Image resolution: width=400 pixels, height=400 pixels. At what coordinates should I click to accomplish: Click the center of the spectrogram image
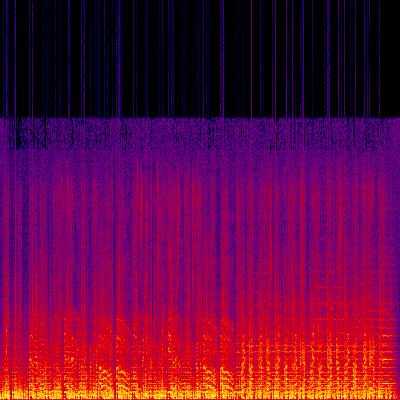tap(200, 200)
